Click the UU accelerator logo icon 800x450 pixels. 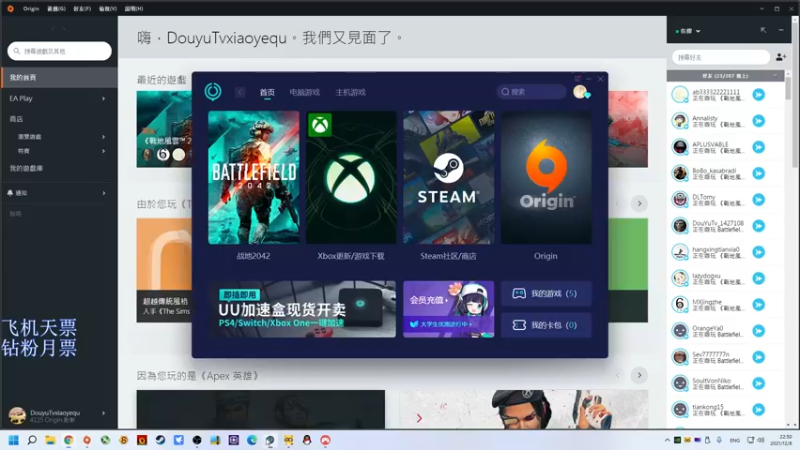tap(213, 91)
